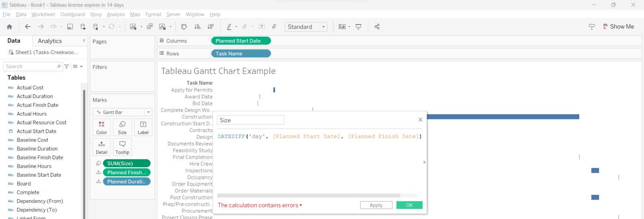Switch to the Data tab
644x219 pixels.
click(x=14, y=41)
